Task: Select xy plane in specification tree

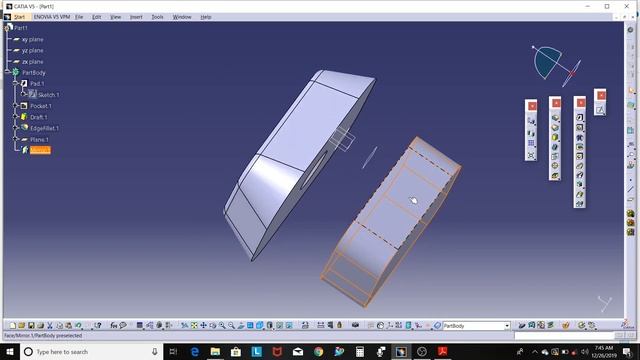Action: (32, 40)
